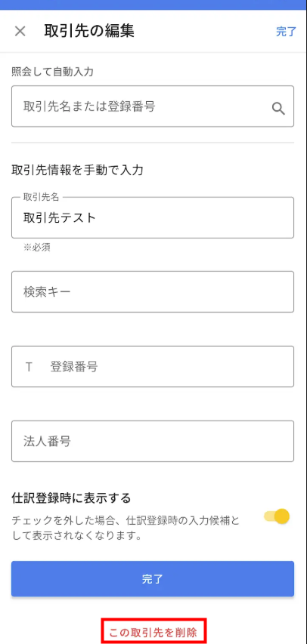
Task: Focus the 法人番号 input field
Action: 153,441
